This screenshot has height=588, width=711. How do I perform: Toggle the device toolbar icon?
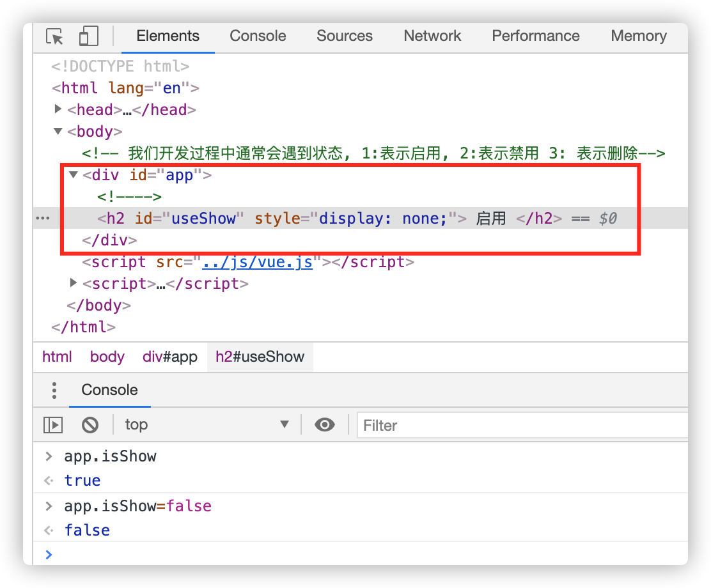pyautogui.click(x=88, y=36)
